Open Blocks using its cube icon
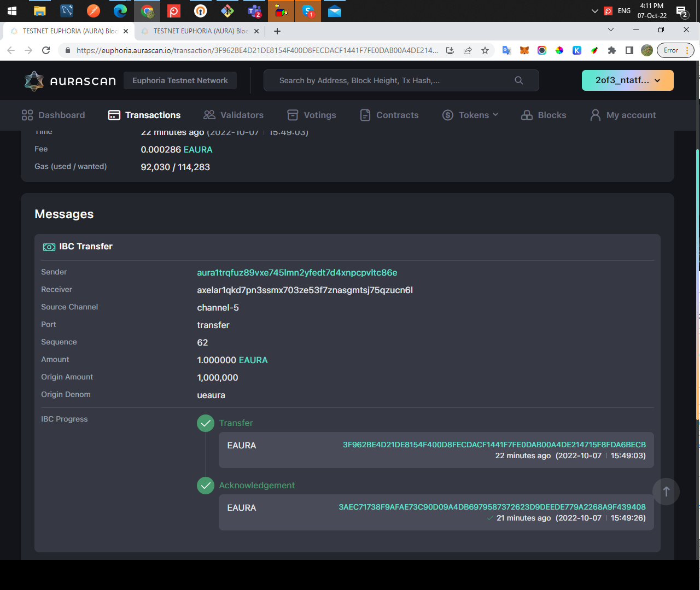The image size is (700, 590). (527, 115)
